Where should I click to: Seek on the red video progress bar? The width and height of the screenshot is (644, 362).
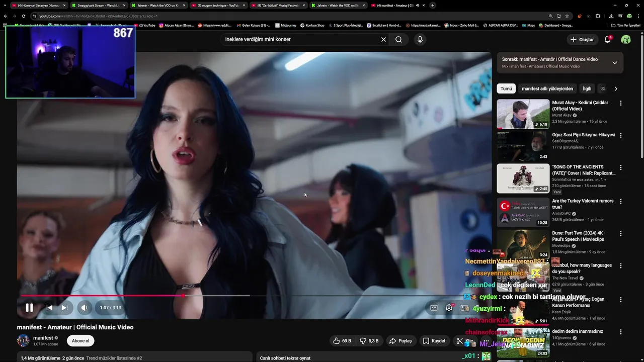point(102,296)
